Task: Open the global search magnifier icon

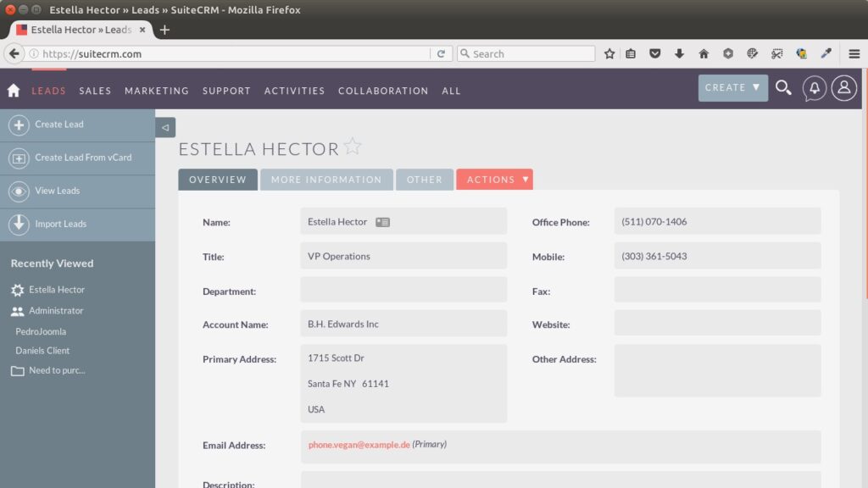Action: coord(783,87)
